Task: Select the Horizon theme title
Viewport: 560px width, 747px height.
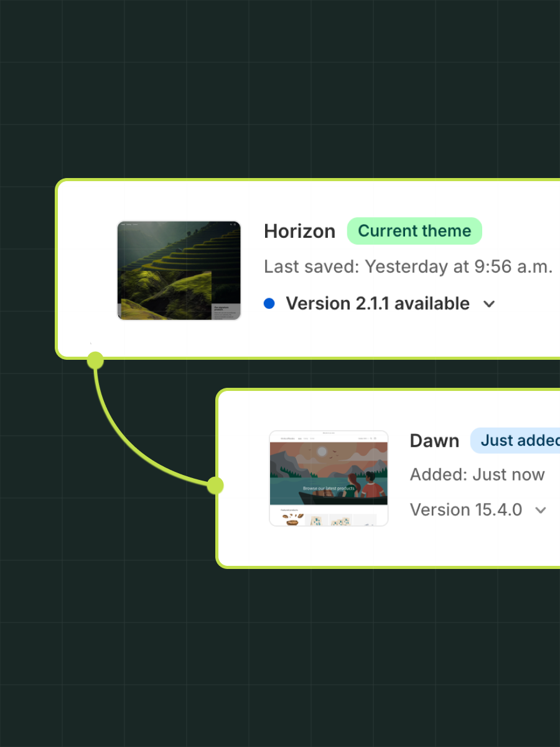Action: 299,231
